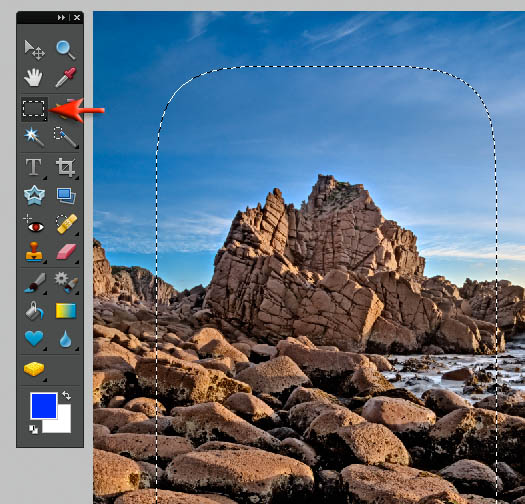
Task: Select the Rectangular Marquee tool
Action: (34, 109)
